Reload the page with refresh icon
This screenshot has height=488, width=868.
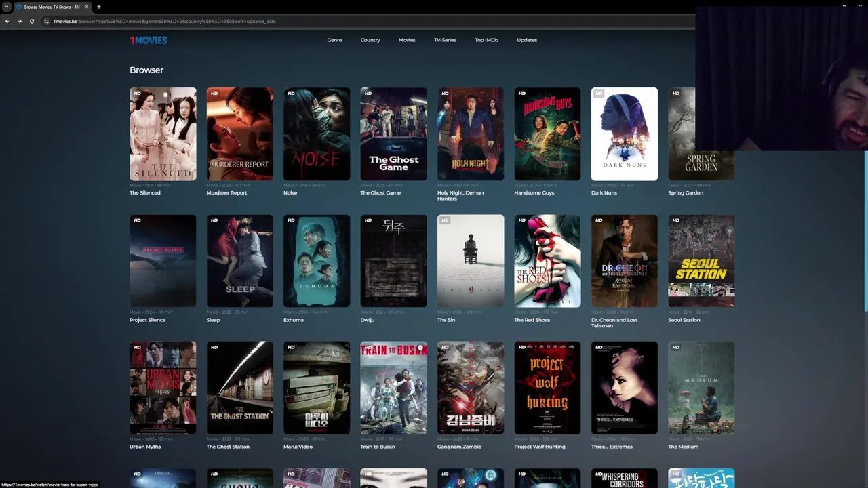31,21
